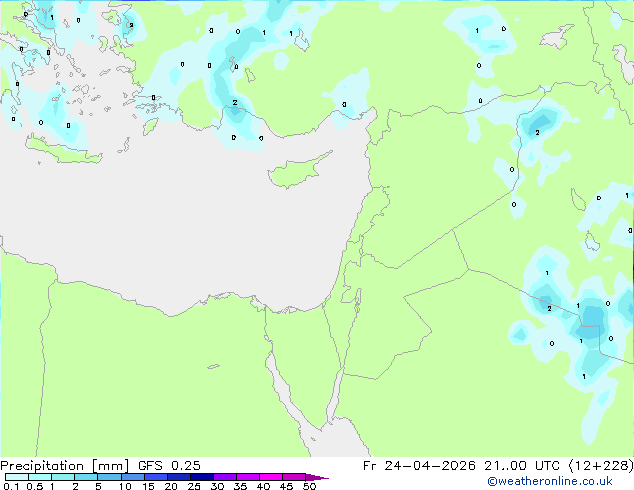This screenshot has width=634, height=490.
Task: Click the "25" legend scale label
Action: click(194, 486)
